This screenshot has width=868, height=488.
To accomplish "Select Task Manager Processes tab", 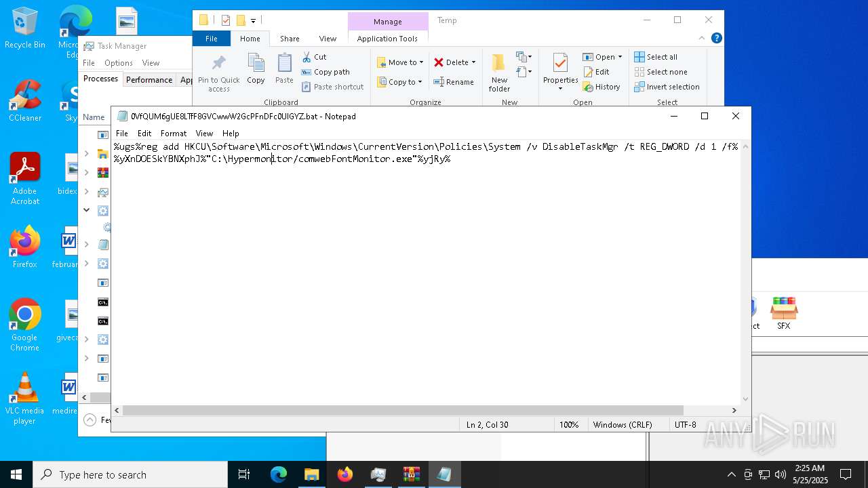I will click(x=100, y=79).
